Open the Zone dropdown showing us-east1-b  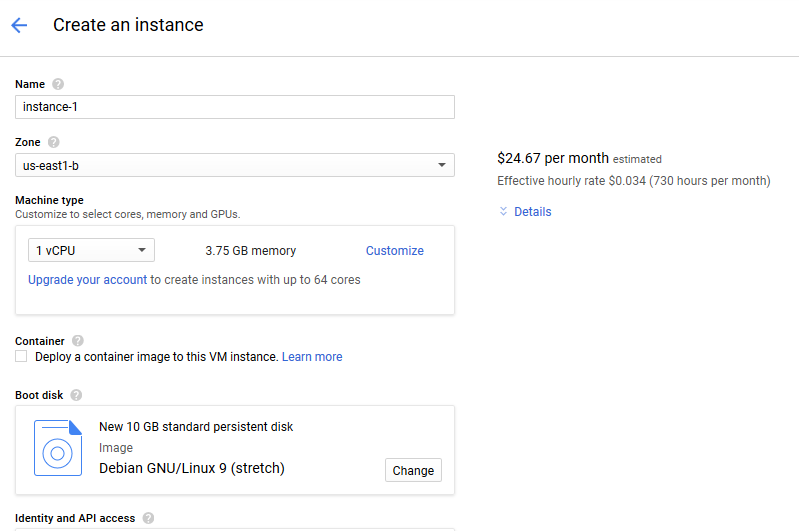[235, 165]
